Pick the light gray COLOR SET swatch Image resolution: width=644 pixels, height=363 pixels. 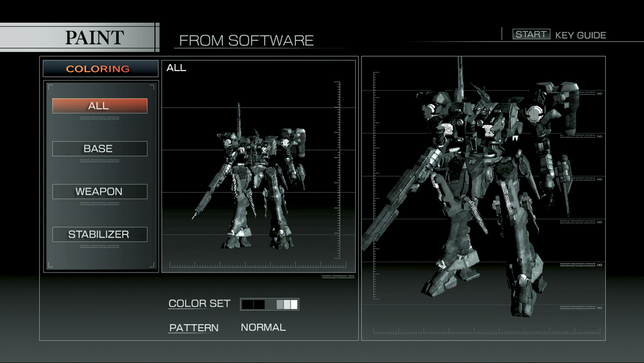286,304
